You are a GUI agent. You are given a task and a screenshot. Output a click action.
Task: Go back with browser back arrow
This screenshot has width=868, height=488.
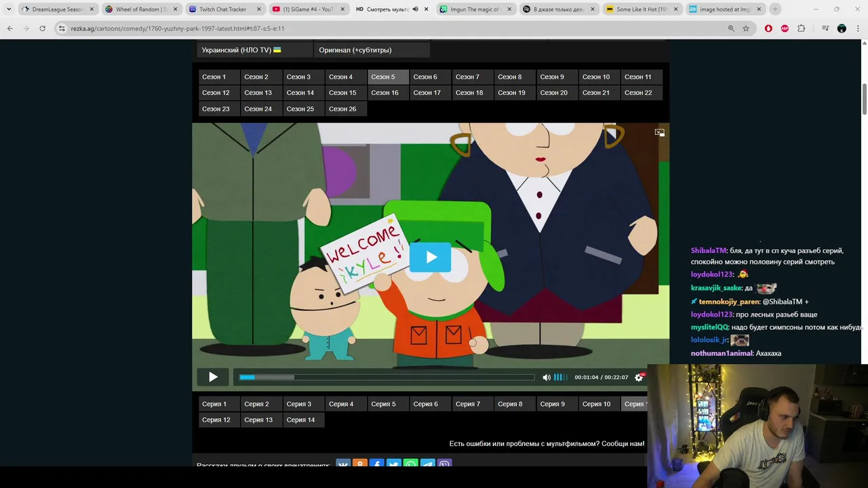pyautogui.click(x=9, y=28)
